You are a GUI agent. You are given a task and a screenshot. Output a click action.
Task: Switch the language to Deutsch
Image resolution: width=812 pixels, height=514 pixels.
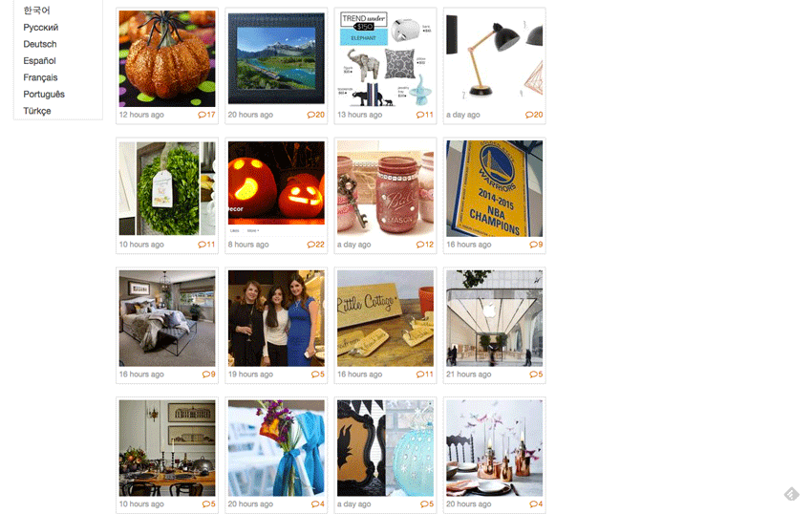[40, 44]
